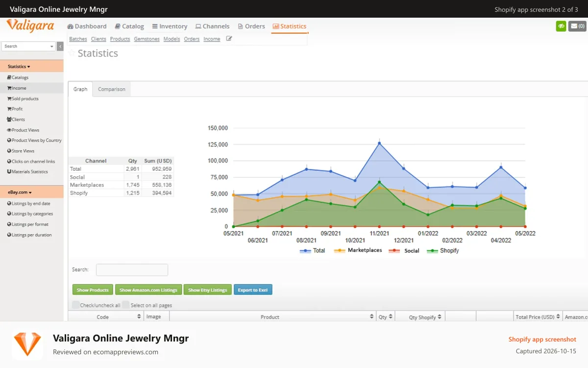
Task: Click the Inventory list icon
Action: pos(155,26)
